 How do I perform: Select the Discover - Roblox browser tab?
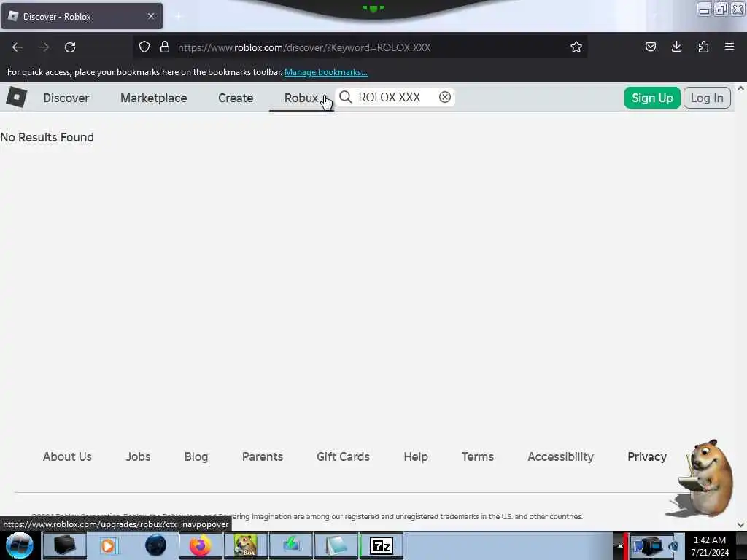point(82,16)
